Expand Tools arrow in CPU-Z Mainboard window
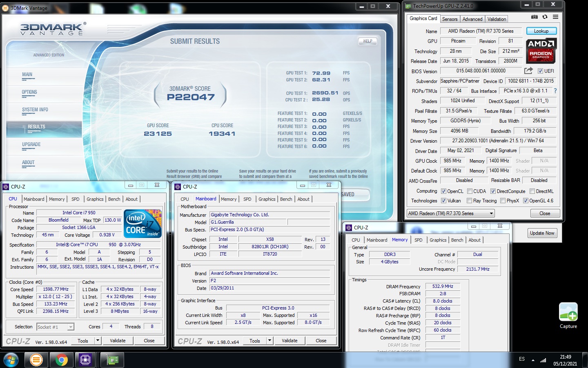The image size is (588, 368). click(x=269, y=341)
